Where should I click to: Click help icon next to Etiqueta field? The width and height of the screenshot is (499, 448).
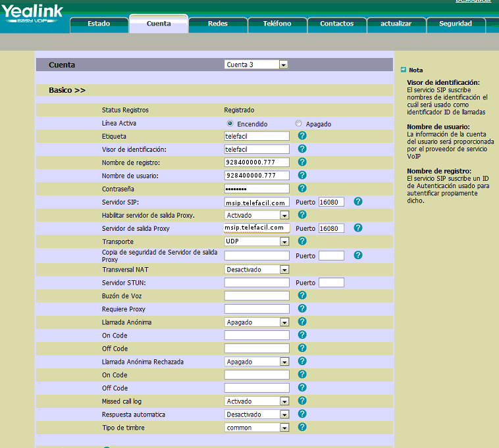pos(302,136)
